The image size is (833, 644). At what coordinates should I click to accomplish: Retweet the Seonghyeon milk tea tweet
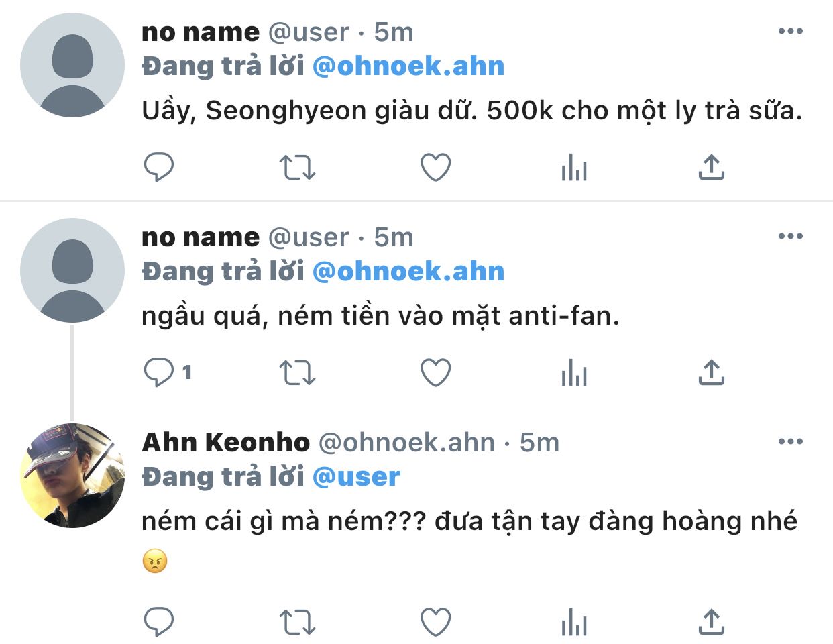(296, 168)
